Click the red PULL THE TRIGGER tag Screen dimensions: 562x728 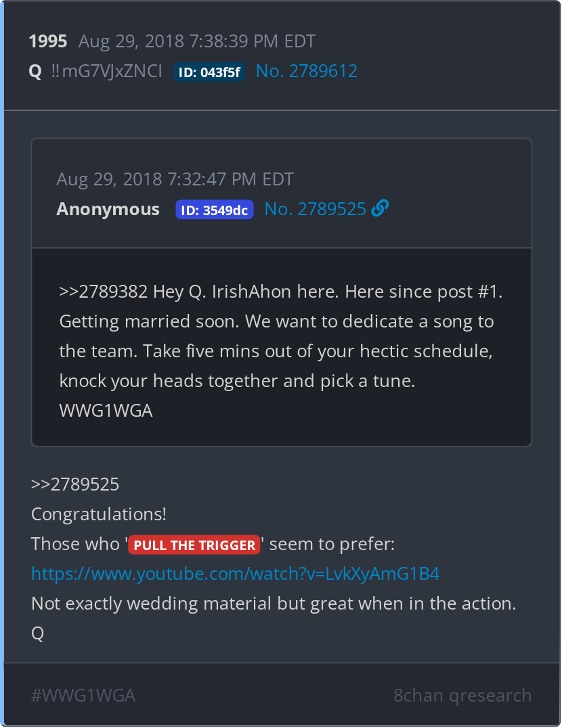tap(194, 545)
